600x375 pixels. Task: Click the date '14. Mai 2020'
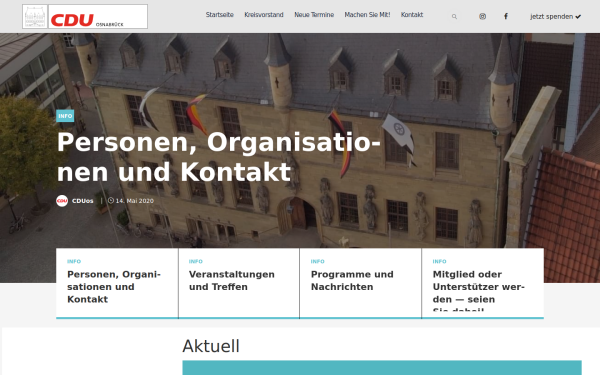135,201
